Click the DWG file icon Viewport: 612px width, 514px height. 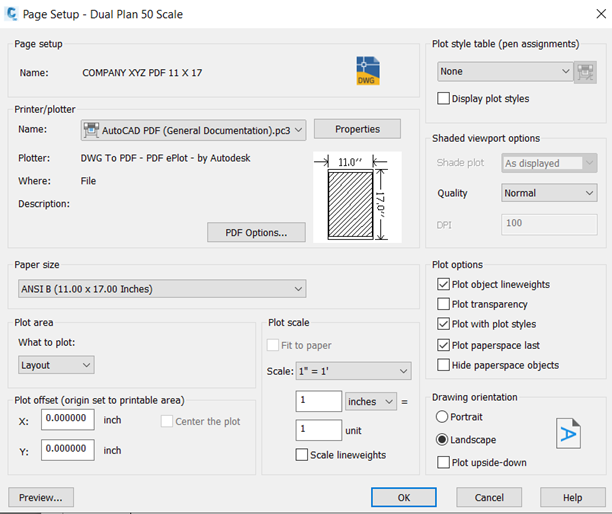pyautogui.click(x=368, y=71)
